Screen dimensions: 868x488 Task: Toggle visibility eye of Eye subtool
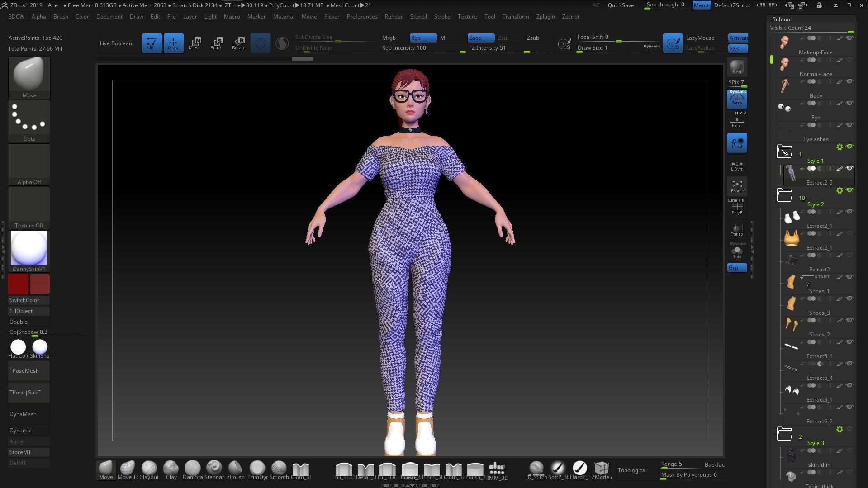849,103
